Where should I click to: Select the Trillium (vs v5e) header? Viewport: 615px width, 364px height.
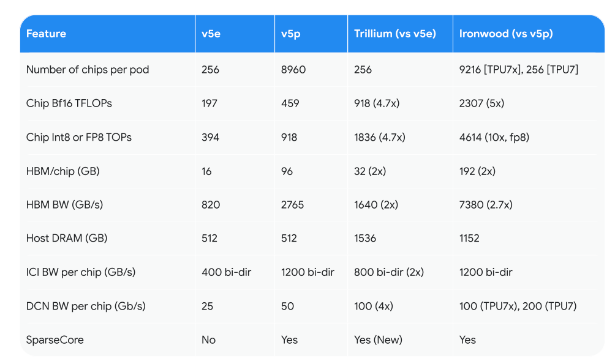tap(394, 34)
